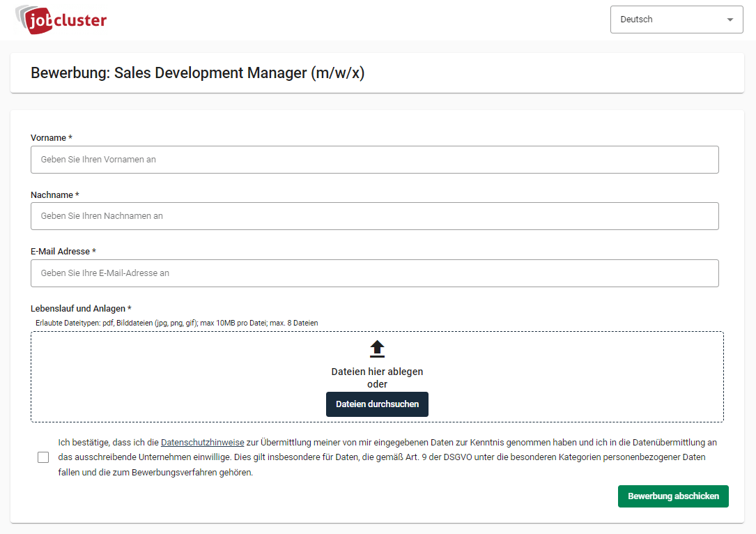756x534 pixels.
Task: Click the language selector dropdown arrow
Action: (x=730, y=20)
